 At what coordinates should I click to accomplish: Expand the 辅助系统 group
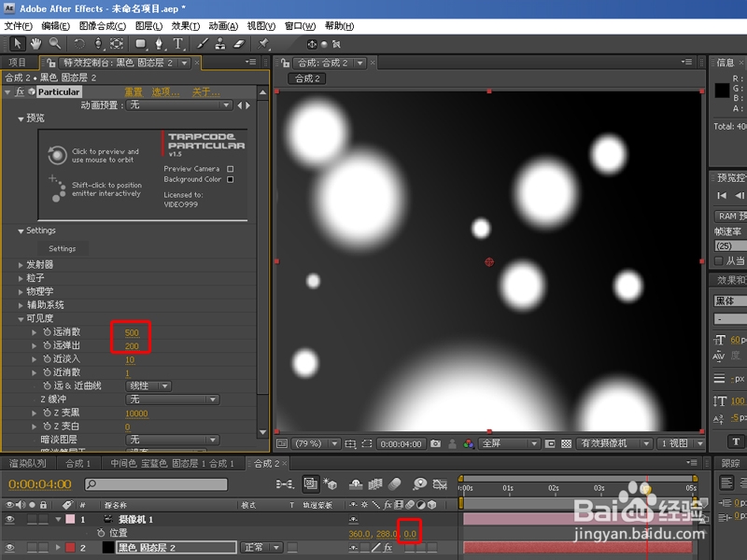coord(21,305)
